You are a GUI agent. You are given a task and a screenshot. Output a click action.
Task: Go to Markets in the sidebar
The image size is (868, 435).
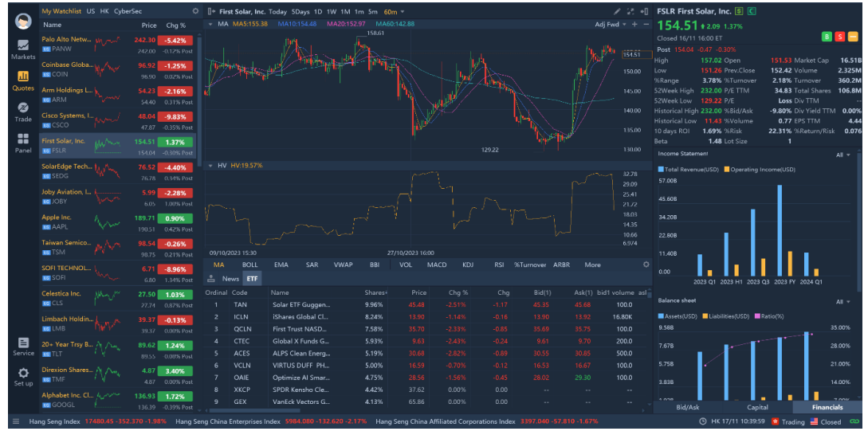[x=23, y=49]
